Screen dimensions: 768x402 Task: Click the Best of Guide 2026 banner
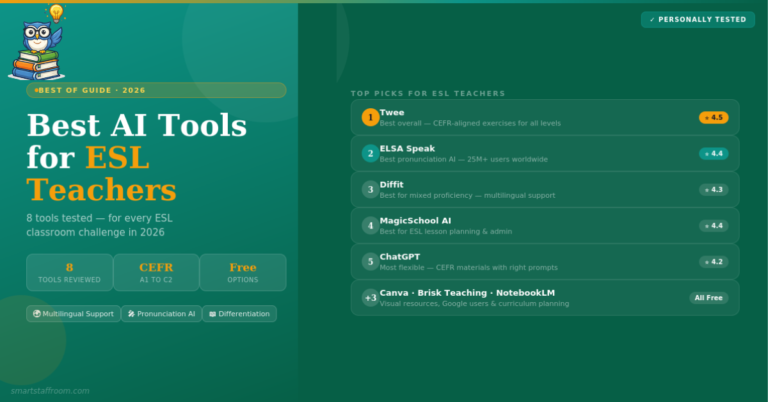156,90
